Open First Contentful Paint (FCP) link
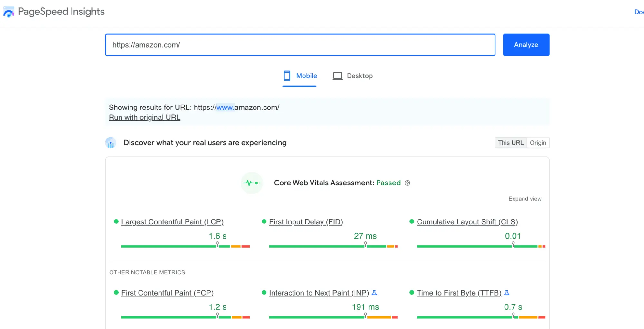Viewport: 644px width, 329px height. click(x=167, y=293)
